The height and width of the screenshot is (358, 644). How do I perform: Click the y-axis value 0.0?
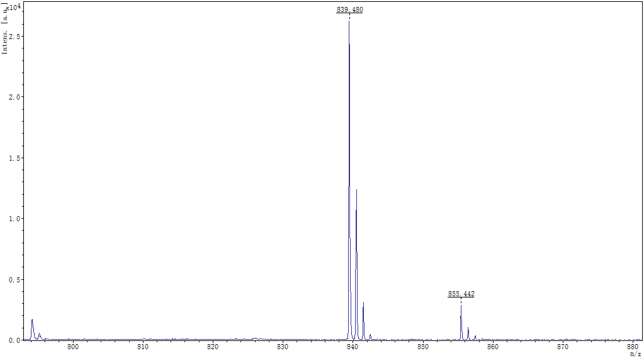pyautogui.click(x=14, y=340)
